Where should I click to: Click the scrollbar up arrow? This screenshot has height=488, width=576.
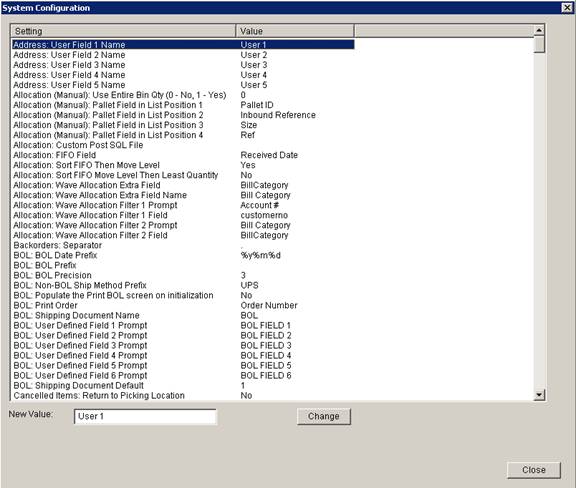coord(539,30)
